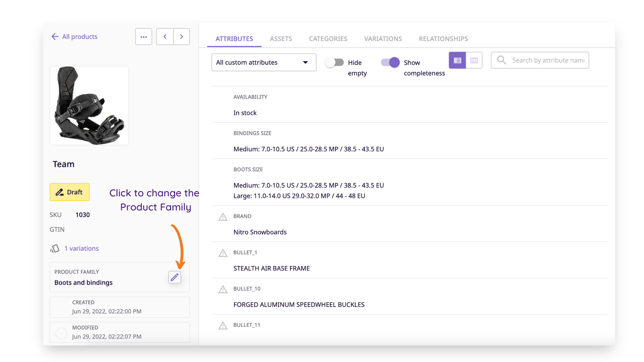Open the snowboard binding product thumbnail

coord(89,106)
